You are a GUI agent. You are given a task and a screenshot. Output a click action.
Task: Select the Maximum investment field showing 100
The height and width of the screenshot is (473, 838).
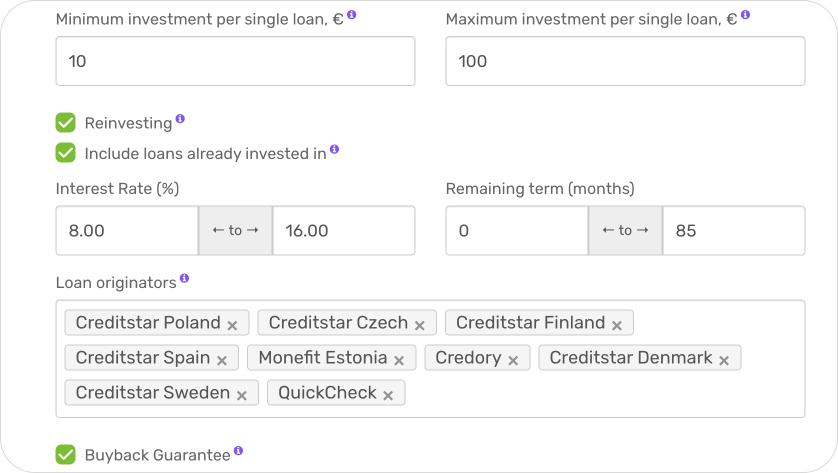(x=625, y=61)
